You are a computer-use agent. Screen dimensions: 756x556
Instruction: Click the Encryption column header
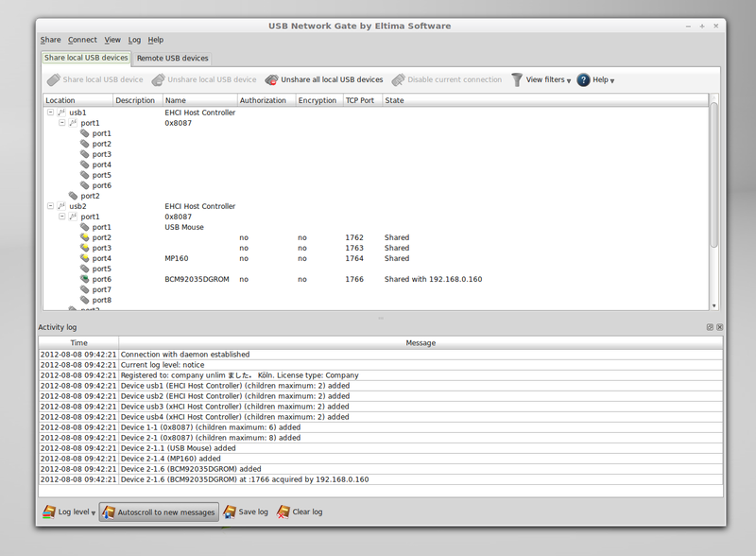tap(319, 100)
